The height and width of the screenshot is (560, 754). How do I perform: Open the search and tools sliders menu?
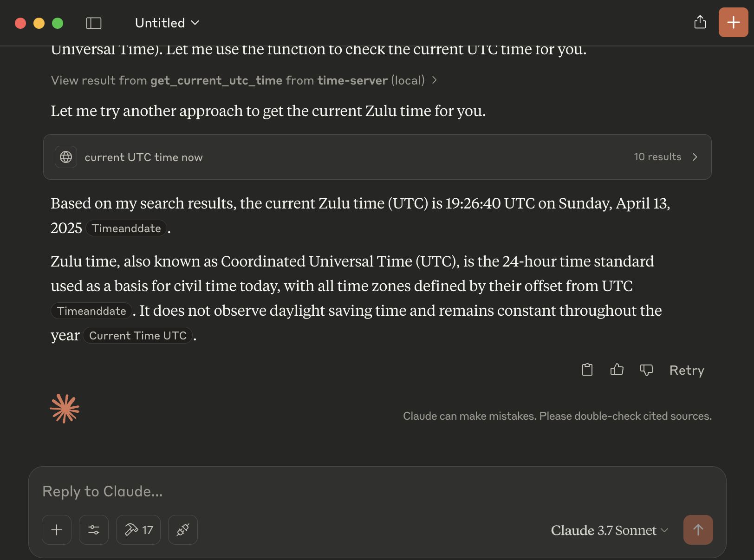(x=94, y=530)
